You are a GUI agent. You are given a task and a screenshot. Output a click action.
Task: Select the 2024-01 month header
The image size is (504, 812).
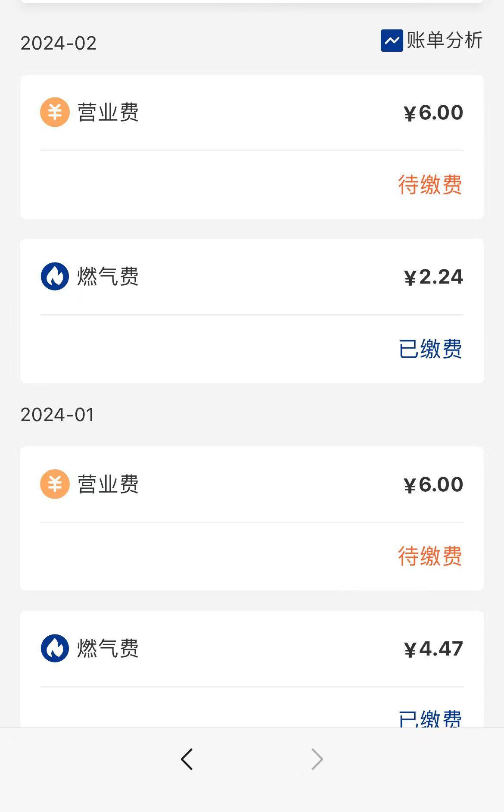click(57, 415)
